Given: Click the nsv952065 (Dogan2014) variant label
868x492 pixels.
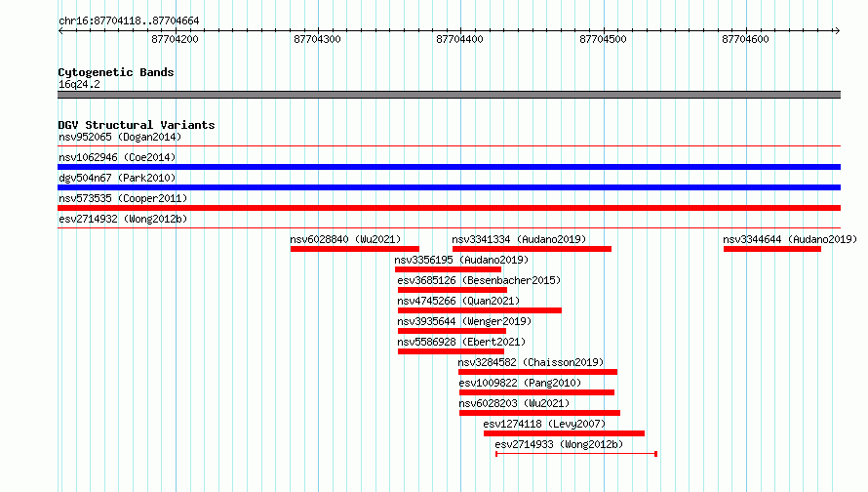Looking at the screenshot, I should click(120, 137).
